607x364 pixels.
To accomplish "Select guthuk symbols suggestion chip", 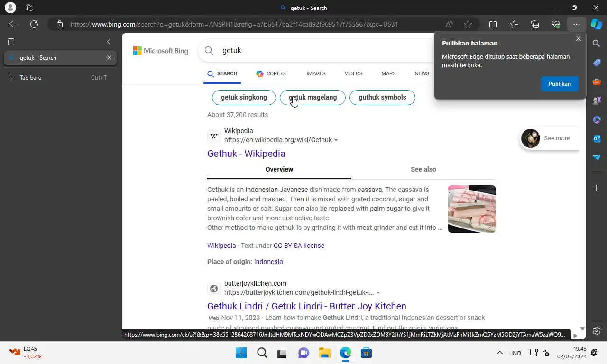I will [x=382, y=97].
